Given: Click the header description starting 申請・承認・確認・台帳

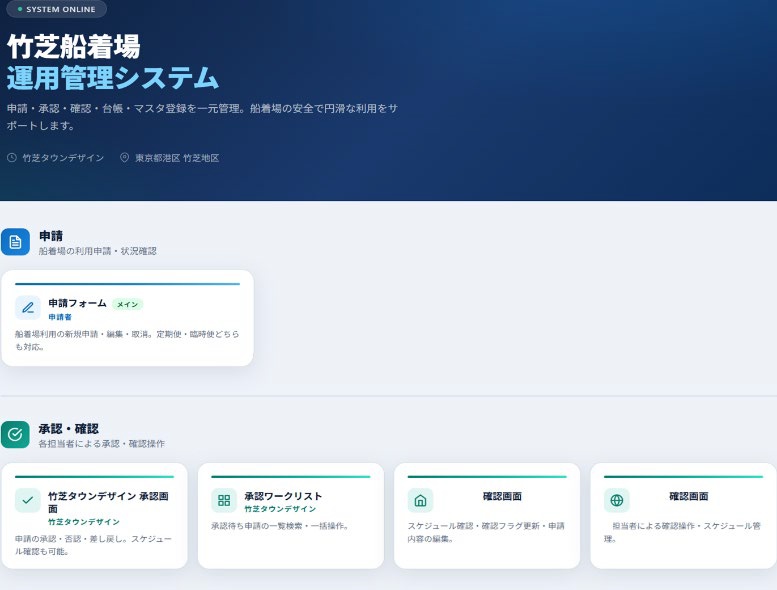Looking at the screenshot, I should click(x=202, y=117).
